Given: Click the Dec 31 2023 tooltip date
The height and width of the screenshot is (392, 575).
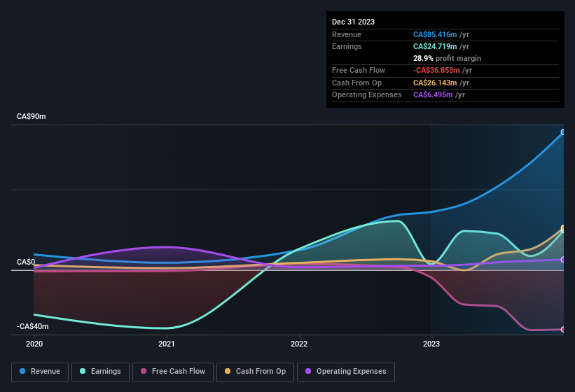Looking at the screenshot, I should 353,22.
